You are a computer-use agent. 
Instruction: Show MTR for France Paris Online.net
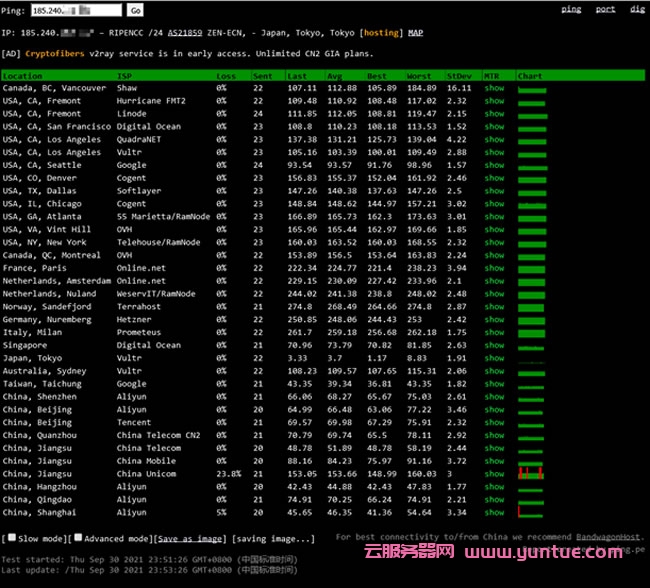point(494,268)
